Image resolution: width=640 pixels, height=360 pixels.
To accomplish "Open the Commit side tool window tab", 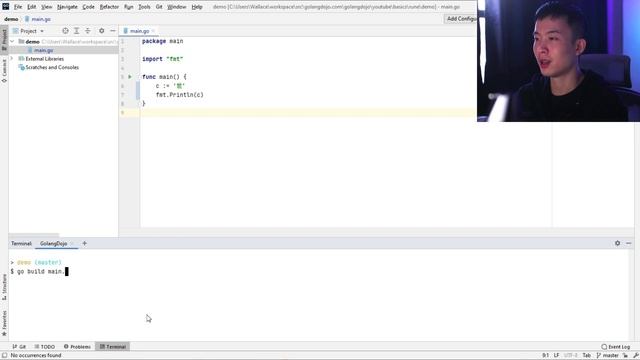I will point(4,71).
